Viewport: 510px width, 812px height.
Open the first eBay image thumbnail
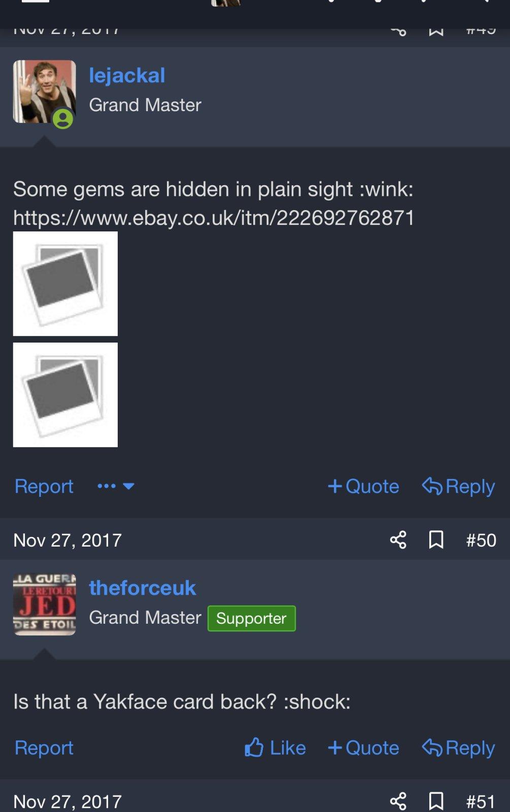point(65,284)
